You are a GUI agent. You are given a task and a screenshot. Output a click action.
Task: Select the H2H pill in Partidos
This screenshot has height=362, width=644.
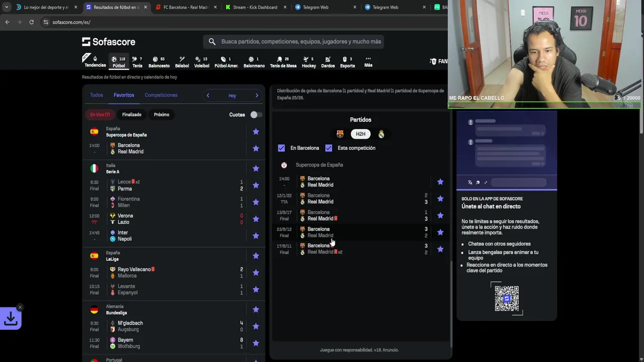(x=361, y=134)
